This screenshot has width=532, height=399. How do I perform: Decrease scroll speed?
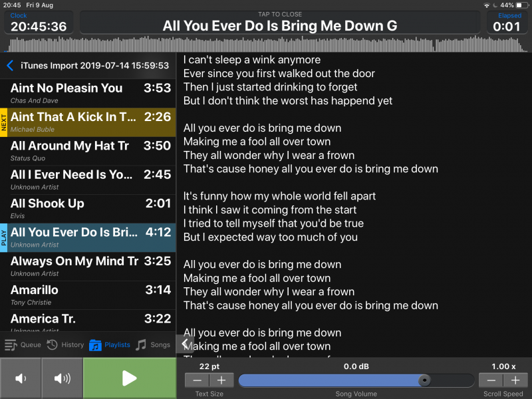tap(491, 380)
